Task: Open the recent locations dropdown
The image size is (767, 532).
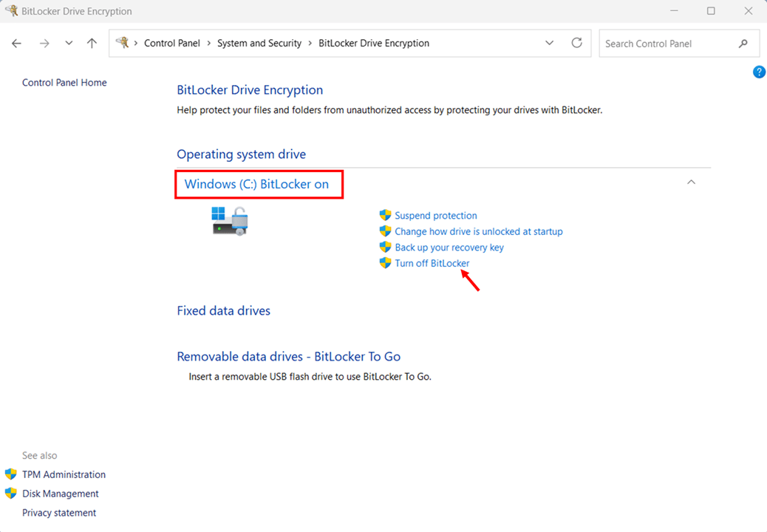Action: coord(69,44)
